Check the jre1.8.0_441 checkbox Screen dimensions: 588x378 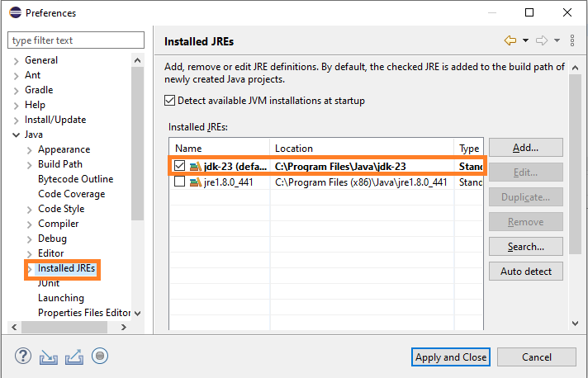tap(179, 182)
